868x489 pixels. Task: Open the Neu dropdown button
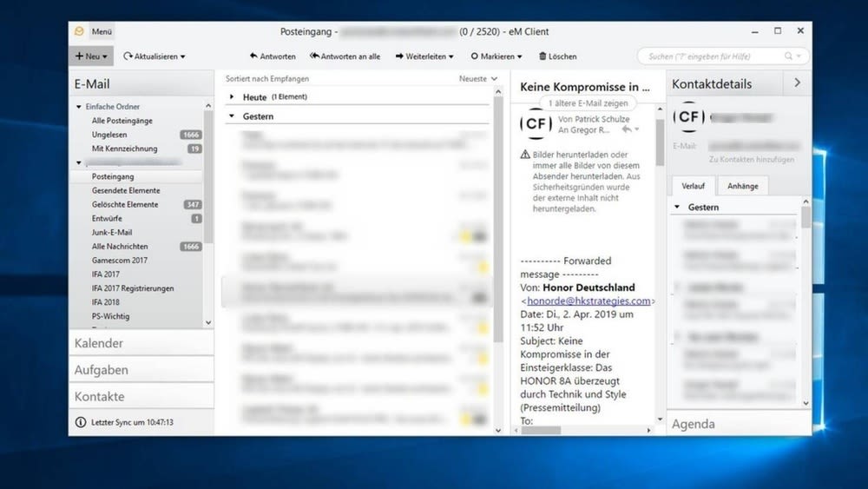[91, 56]
